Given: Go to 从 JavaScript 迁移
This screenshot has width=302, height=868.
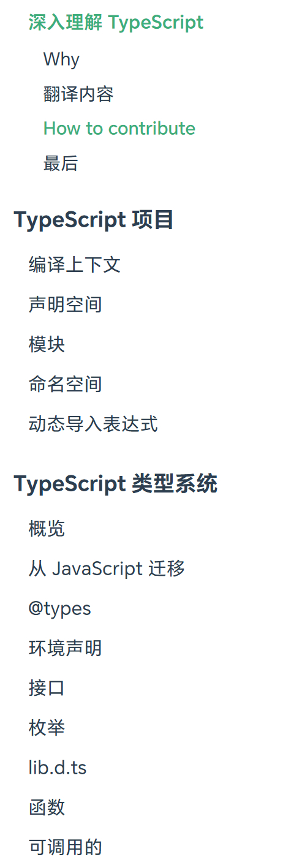Looking at the screenshot, I should (107, 568).
